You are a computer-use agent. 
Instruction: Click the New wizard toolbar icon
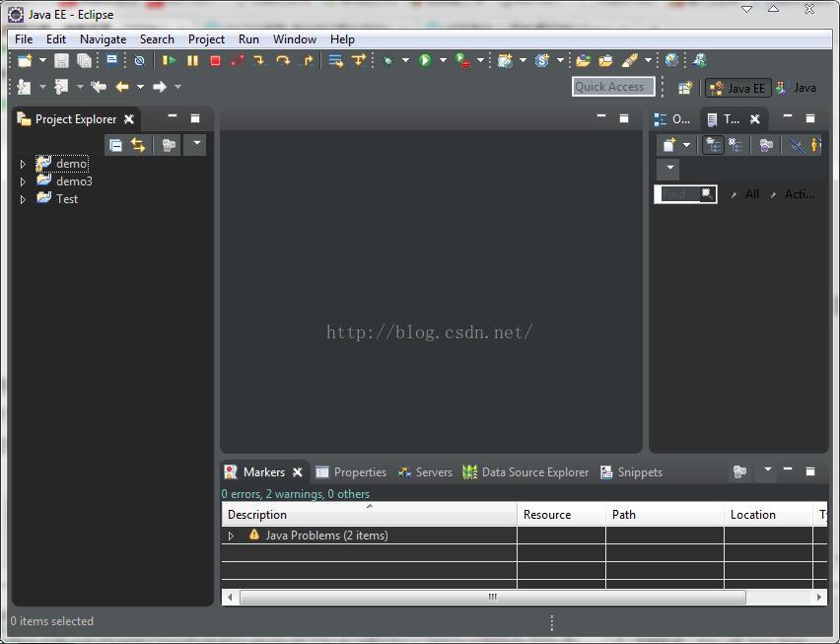point(25,60)
